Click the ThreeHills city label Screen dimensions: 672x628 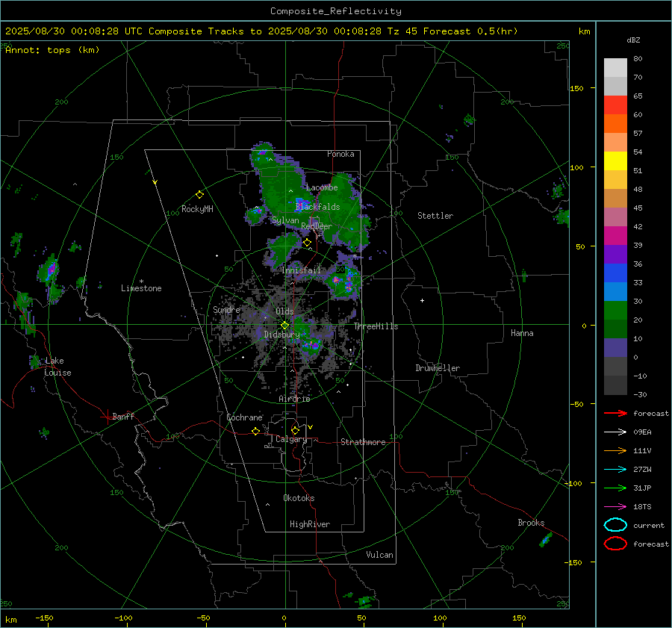pyautogui.click(x=376, y=326)
